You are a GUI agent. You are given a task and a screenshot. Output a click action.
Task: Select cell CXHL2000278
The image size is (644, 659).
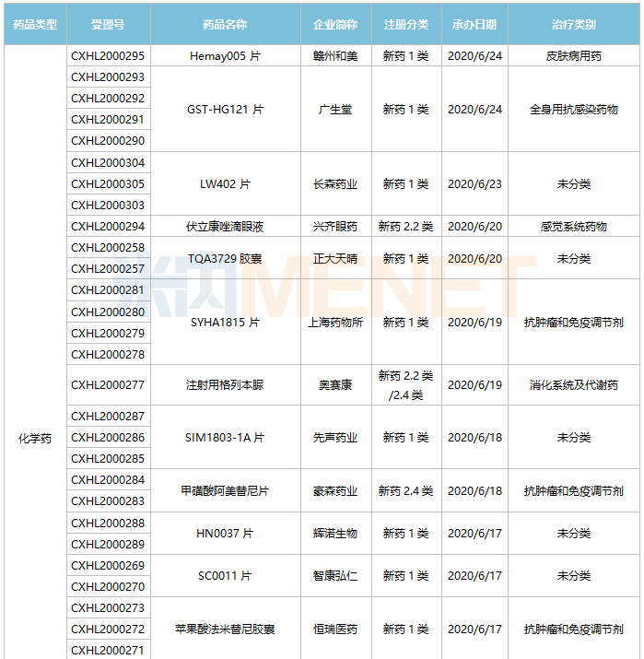point(109,354)
